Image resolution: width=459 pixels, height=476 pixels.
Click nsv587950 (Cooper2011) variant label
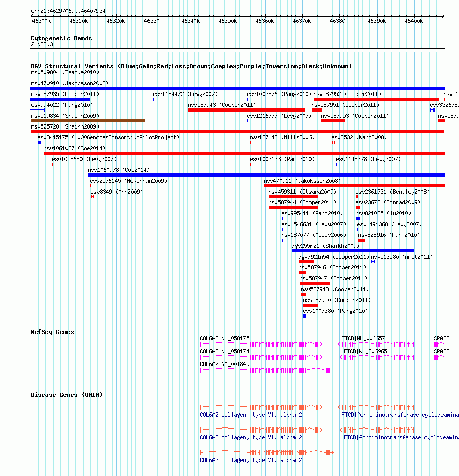tap(337, 300)
